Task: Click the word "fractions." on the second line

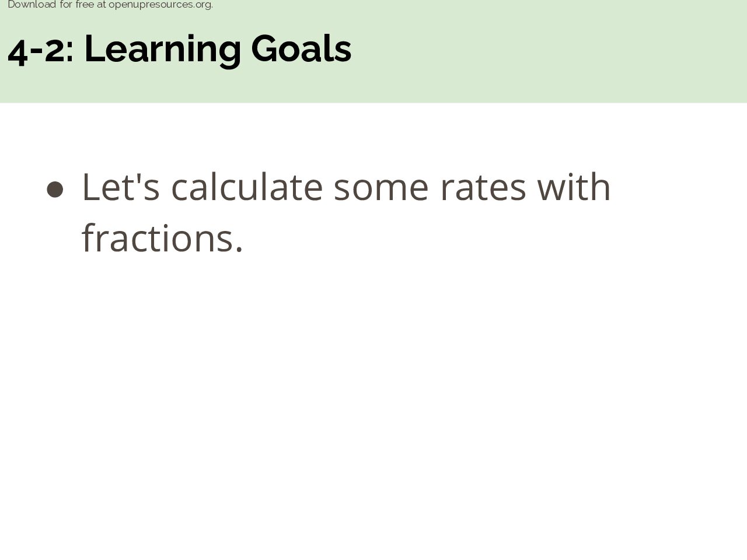Action: tap(162, 238)
